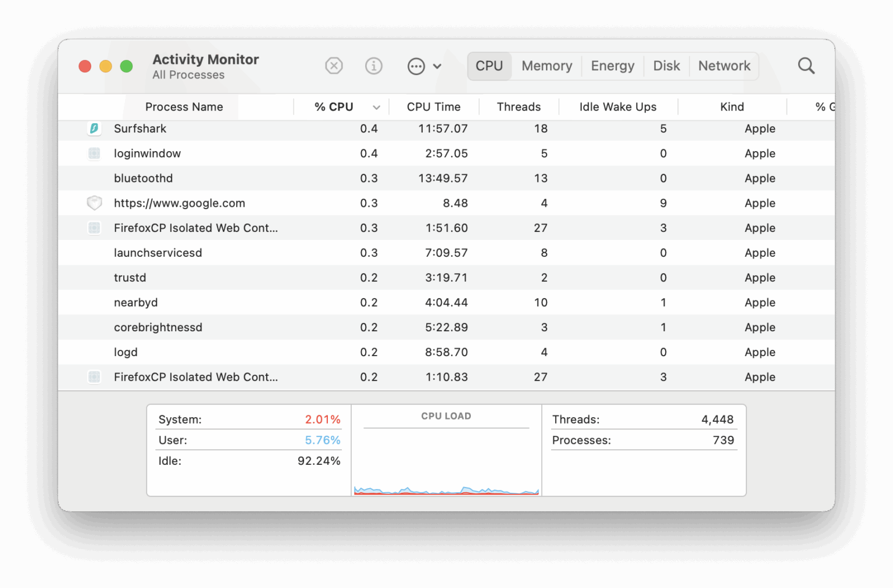Click the More Options ellipsis icon
Image resolution: width=893 pixels, height=588 pixels.
(416, 66)
